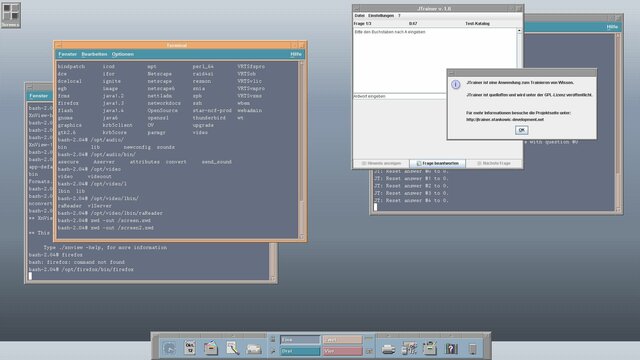
Task: Click the right background terminal's scrollbar
Action: pos(618,122)
